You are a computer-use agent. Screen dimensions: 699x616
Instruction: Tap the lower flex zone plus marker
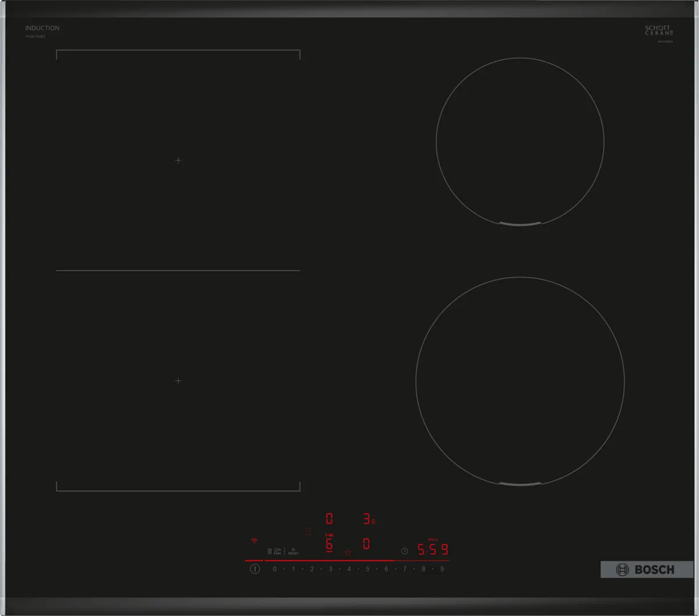[x=178, y=381]
